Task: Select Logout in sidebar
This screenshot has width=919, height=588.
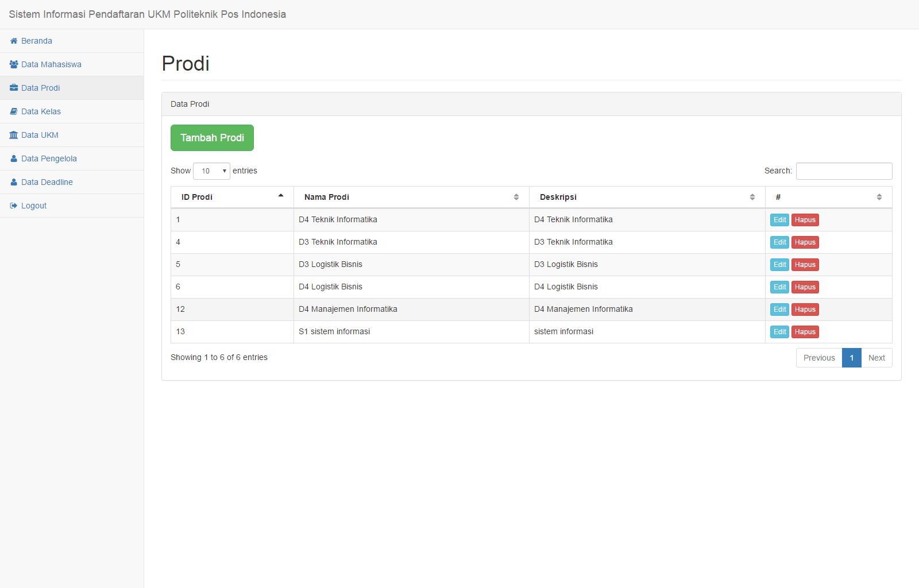Action: click(x=72, y=206)
